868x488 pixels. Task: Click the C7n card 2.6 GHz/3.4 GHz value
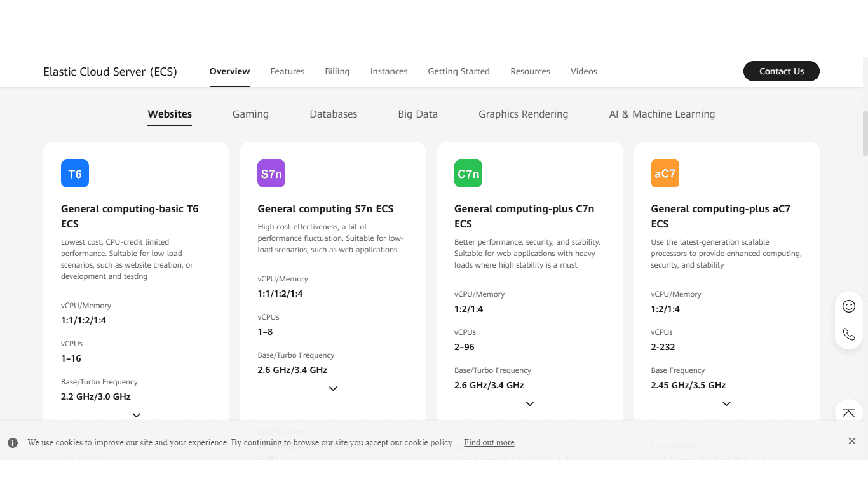click(489, 385)
